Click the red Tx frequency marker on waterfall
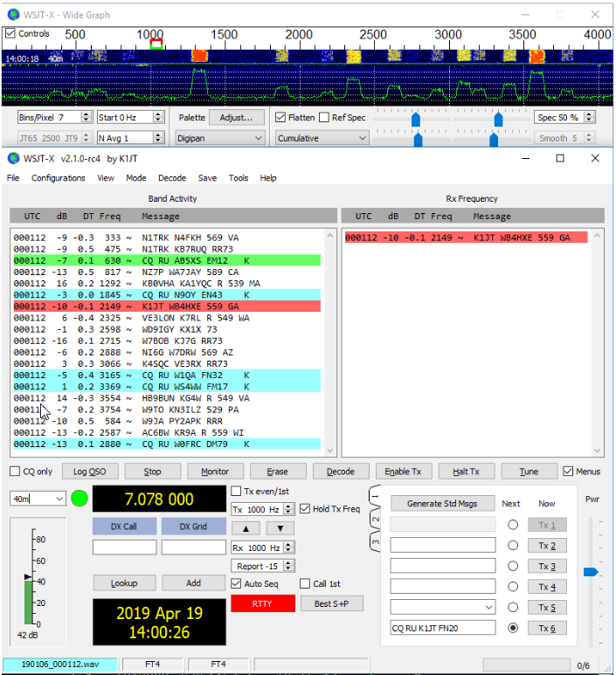The image size is (616, 675). tap(156, 42)
